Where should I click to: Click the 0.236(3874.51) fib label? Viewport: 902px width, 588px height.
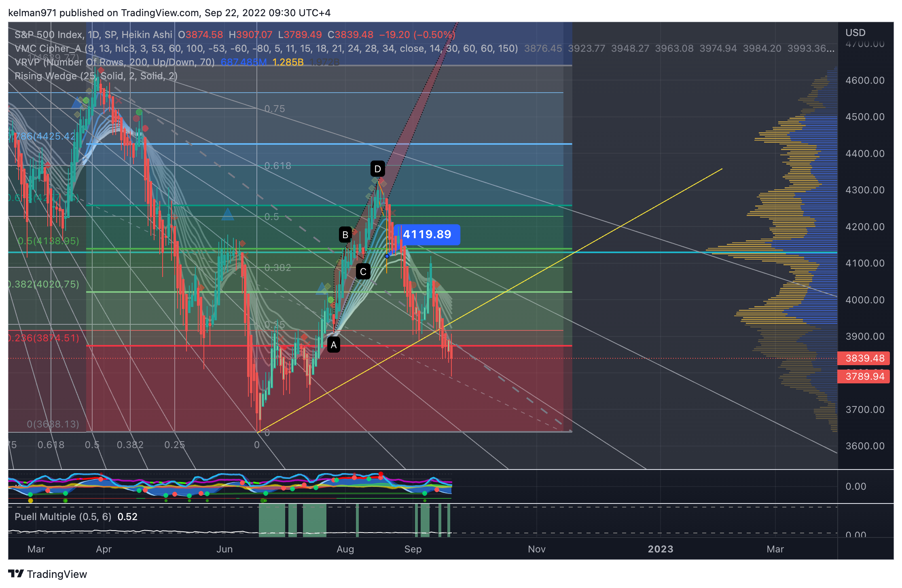pyautogui.click(x=44, y=338)
